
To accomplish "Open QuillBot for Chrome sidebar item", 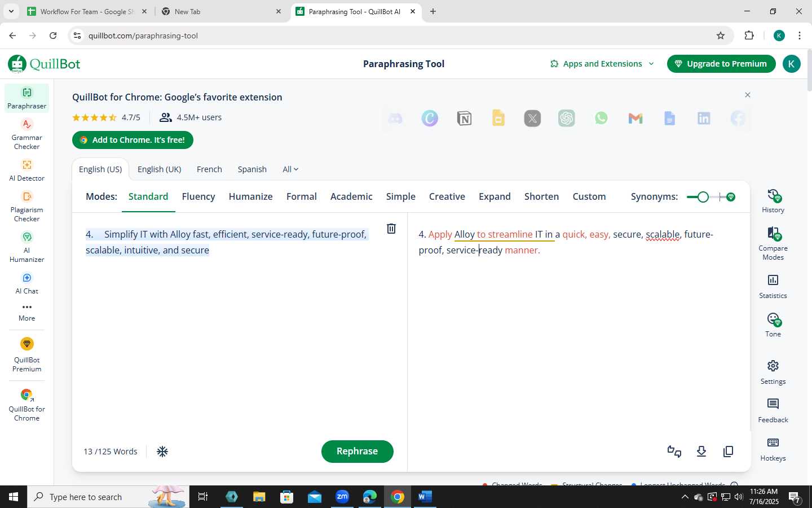I will click(x=27, y=405).
